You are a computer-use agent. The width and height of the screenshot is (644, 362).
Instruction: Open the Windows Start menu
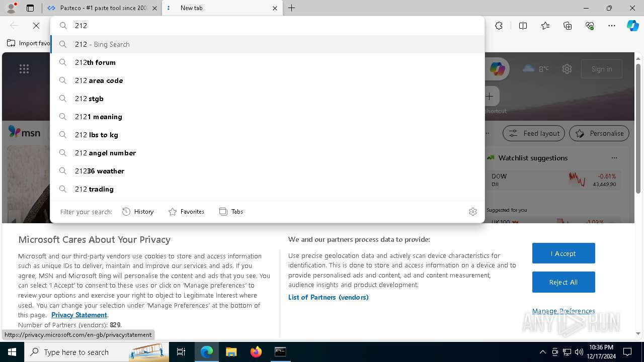pos(12,352)
